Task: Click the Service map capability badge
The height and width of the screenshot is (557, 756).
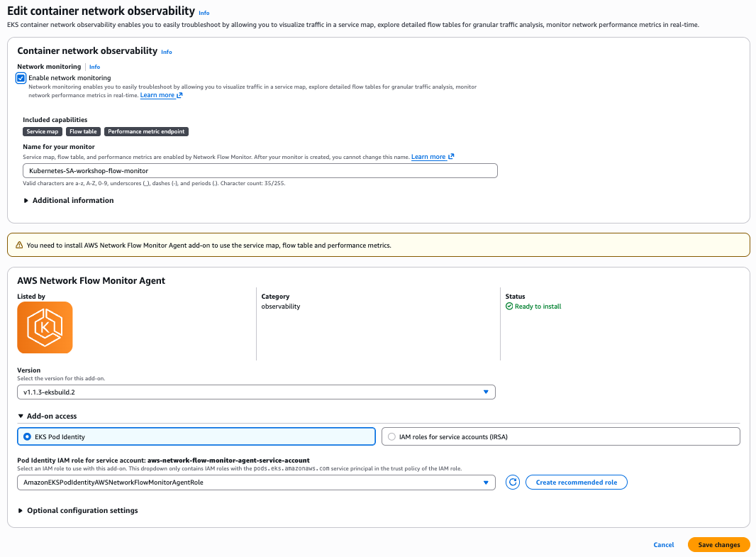Action: [x=43, y=132]
